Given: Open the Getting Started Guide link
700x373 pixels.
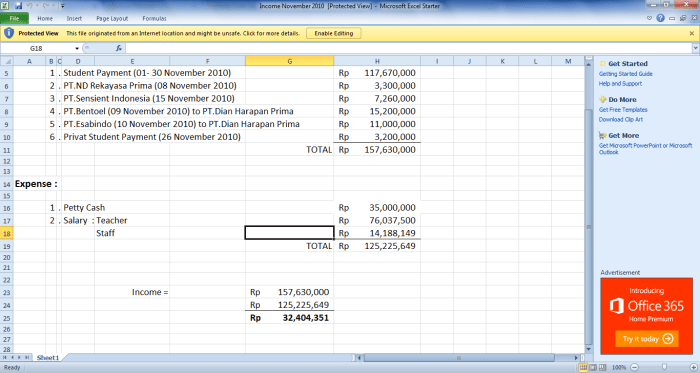Looking at the screenshot, I should tap(625, 74).
